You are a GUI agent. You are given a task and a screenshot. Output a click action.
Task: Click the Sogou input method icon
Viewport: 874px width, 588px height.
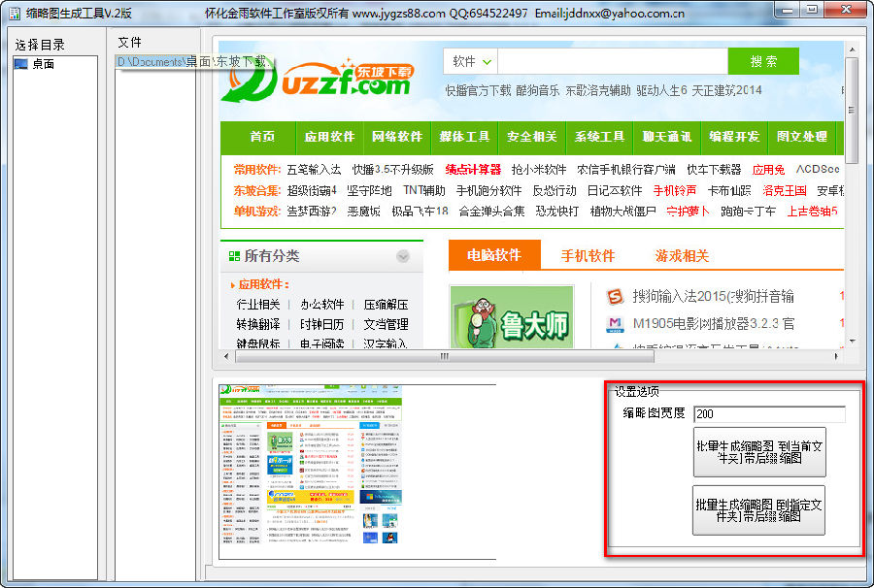tap(615, 296)
